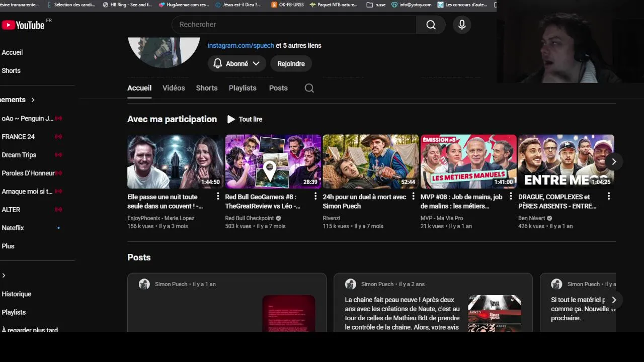Expand Plus to show more subscriptions
644x362 pixels.
click(8, 246)
